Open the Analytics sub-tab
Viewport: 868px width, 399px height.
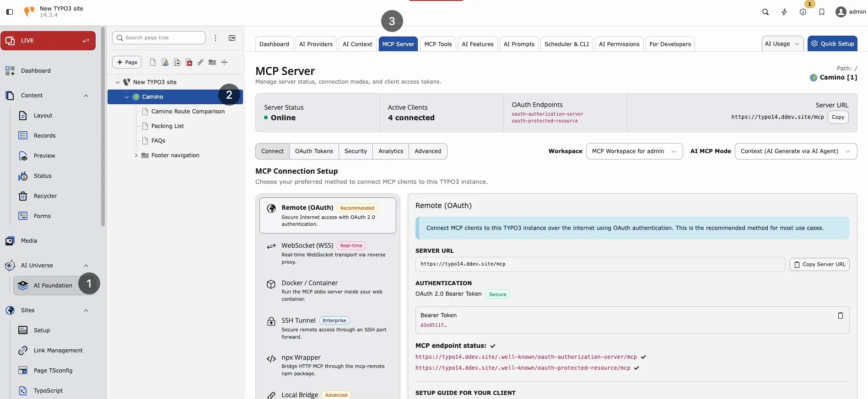click(x=391, y=151)
